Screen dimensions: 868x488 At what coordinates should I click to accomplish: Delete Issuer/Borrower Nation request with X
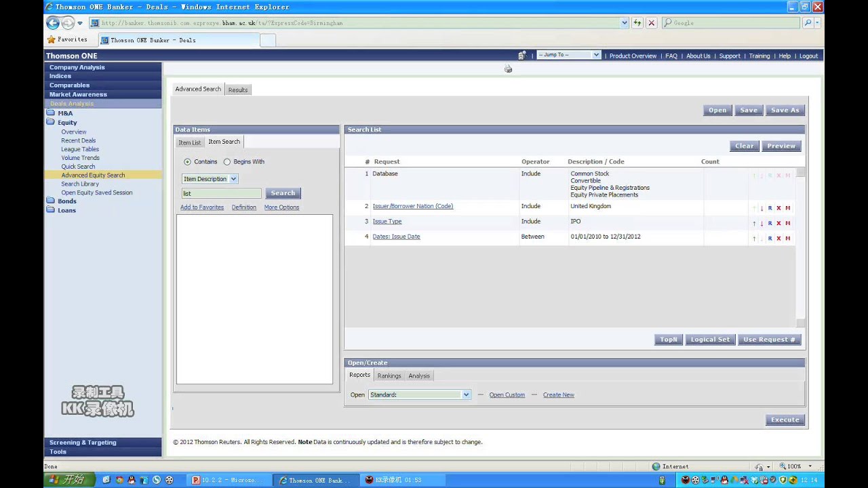778,208
